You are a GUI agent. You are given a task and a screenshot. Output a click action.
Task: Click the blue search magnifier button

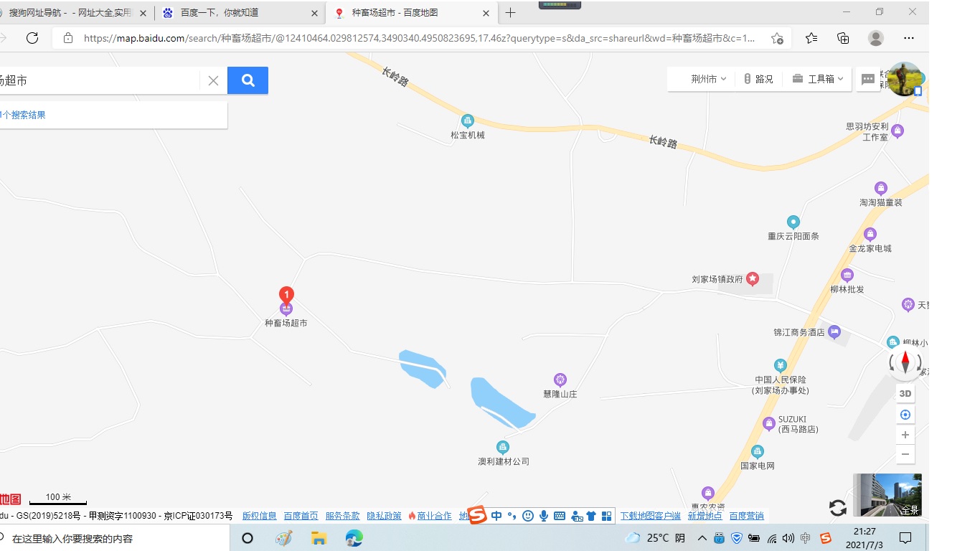click(248, 80)
